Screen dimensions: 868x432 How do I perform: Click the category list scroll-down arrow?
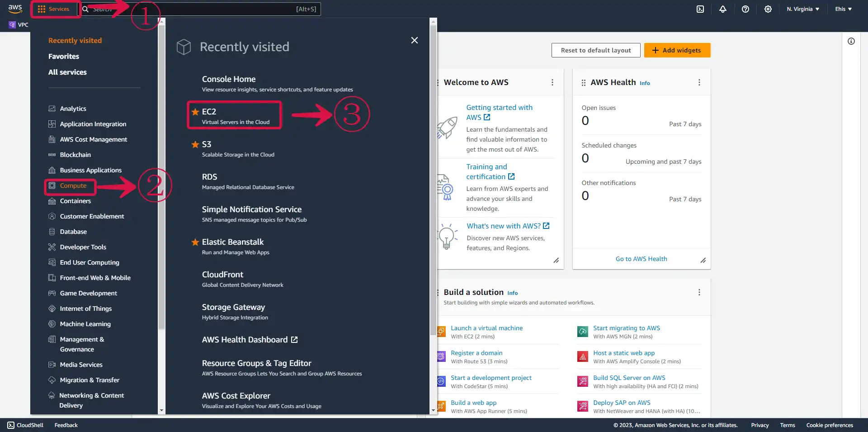(x=162, y=411)
